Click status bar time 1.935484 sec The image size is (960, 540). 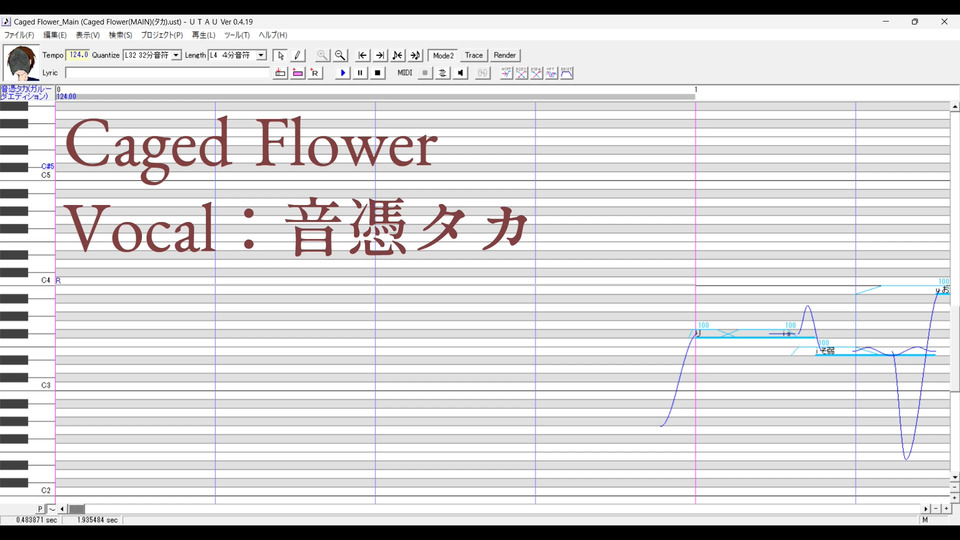tap(98, 520)
